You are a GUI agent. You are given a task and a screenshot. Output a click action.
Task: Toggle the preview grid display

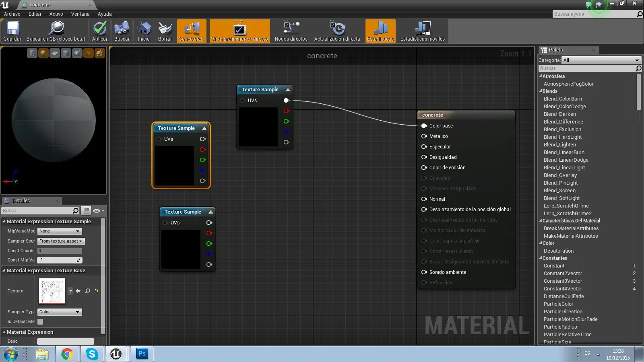click(89, 53)
